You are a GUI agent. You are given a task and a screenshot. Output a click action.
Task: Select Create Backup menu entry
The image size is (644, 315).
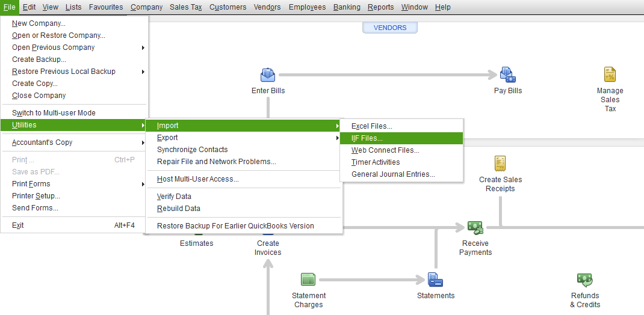[74, 60]
